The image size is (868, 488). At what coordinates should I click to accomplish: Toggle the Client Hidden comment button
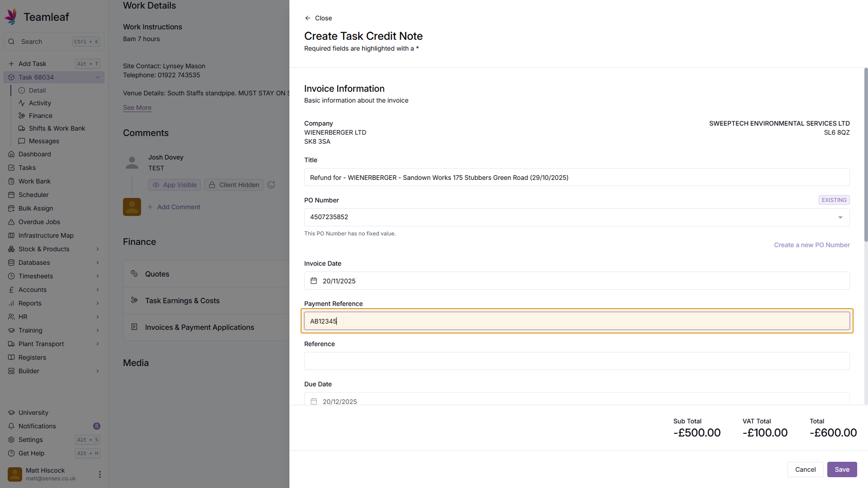click(234, 185)
